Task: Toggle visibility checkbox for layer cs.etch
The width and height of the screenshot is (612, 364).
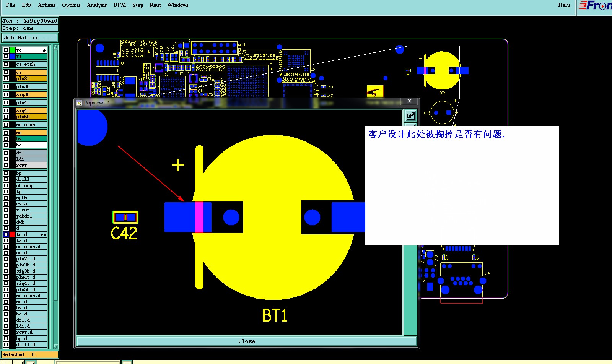Action: click(6, 64)
